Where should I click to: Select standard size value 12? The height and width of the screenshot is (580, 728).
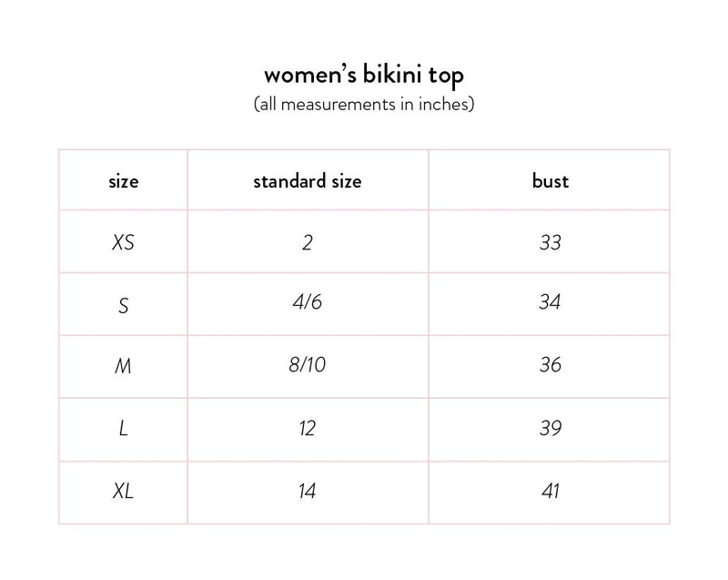click(308, 428)
